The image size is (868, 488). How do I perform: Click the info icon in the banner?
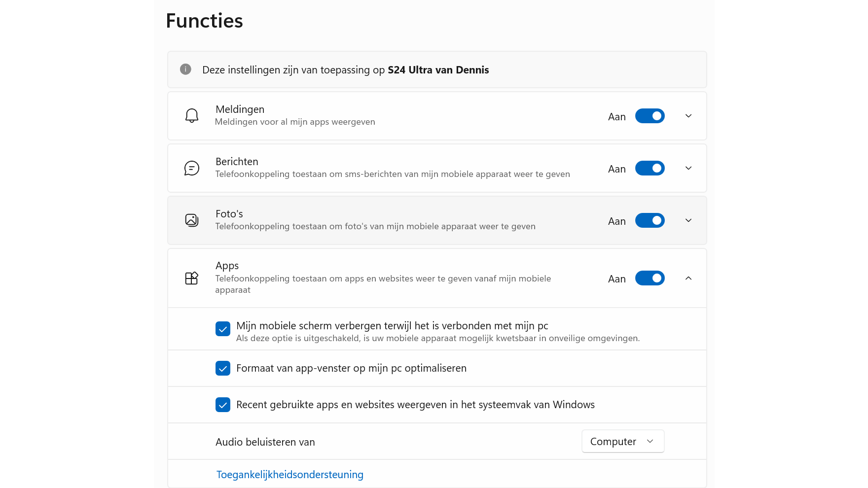(185, 70)
